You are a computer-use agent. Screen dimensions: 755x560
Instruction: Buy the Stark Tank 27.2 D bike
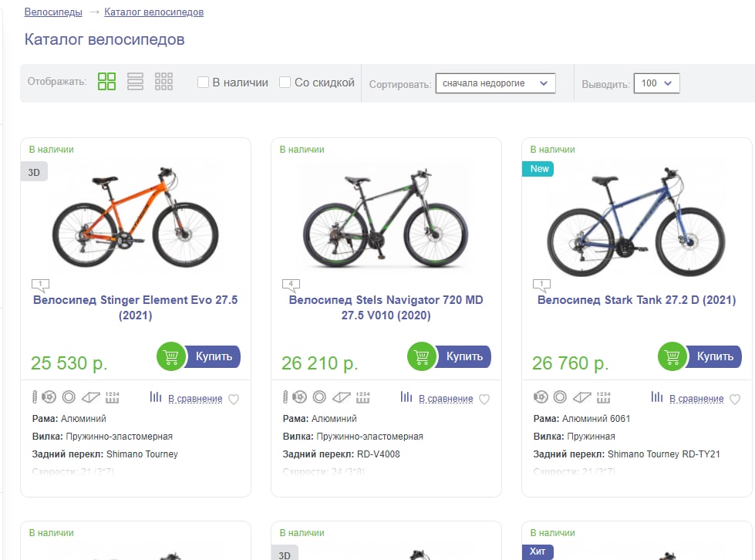[715, 356]
